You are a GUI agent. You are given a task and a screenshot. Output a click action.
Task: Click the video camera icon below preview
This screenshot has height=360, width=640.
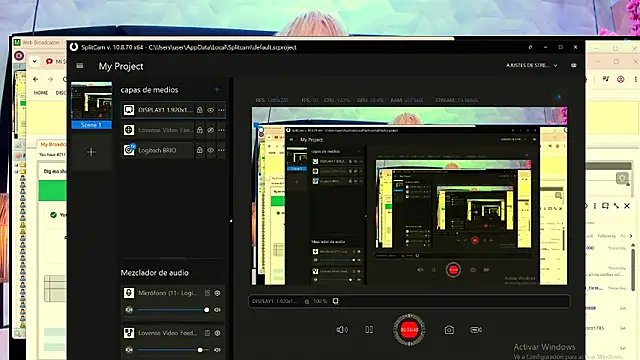pyautogui.click(x=476, y=329)
